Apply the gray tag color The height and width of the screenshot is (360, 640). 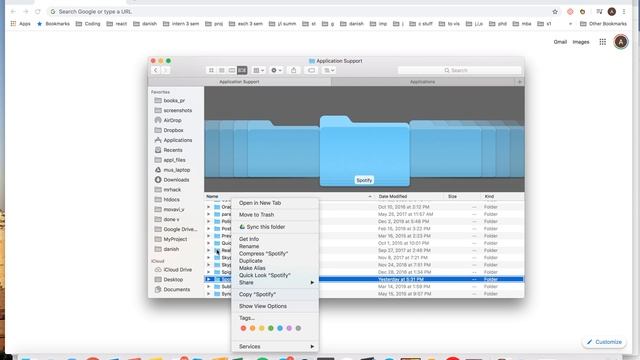coord(298,328)
